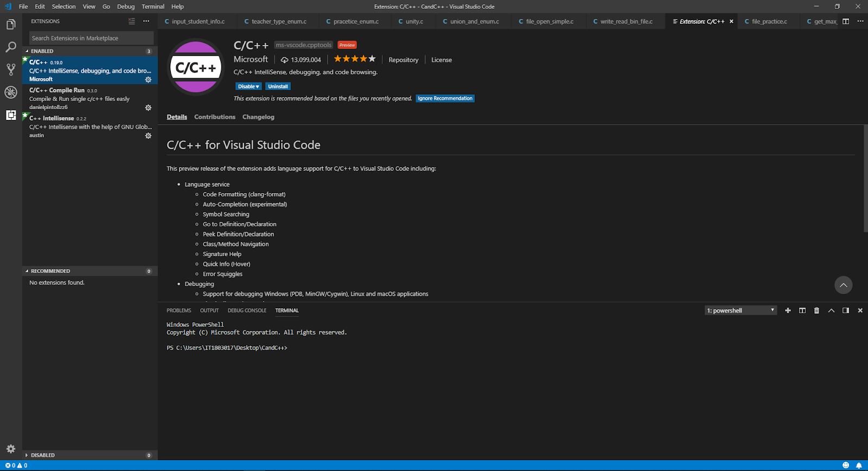Open the Manage gear in the activity bar
868x471 pixels.
(x=11, y=449)
